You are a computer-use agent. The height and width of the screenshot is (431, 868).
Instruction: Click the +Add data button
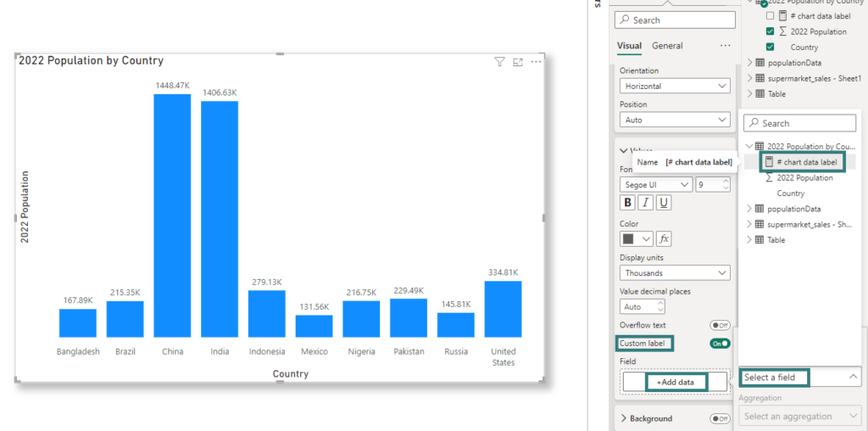677,383
